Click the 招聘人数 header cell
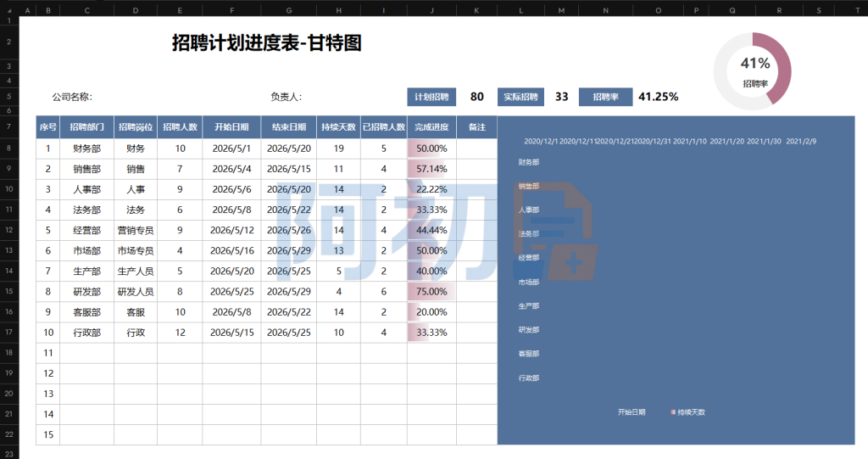 [x=180, y=127]
